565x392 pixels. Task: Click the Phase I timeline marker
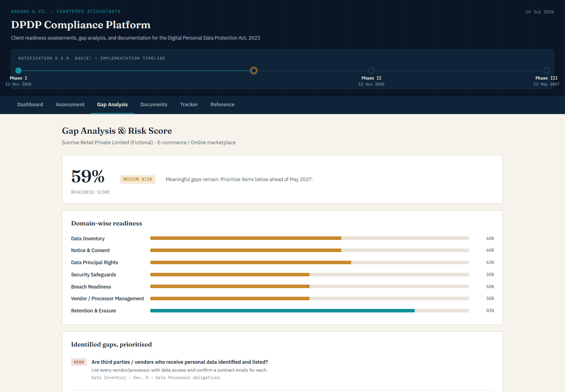pyautogui.click(x=18, y=71)
